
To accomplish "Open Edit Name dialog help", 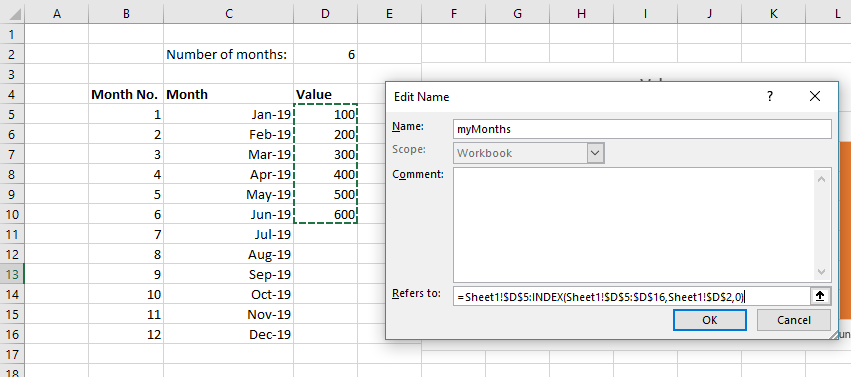I will click(770, 97).
